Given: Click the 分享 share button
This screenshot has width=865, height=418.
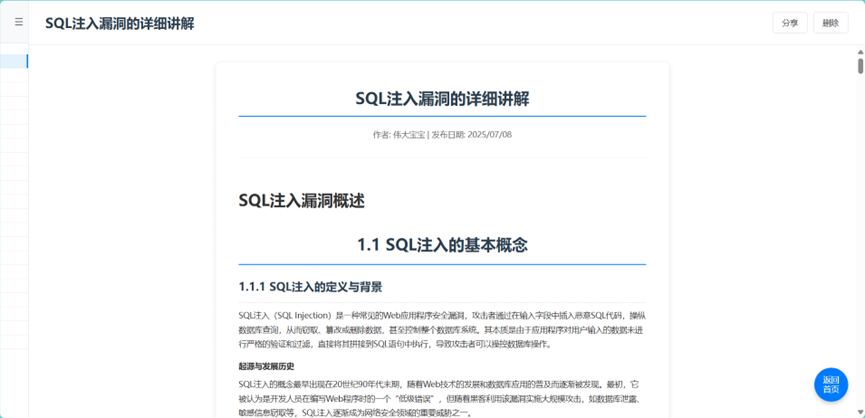Looking at the screenshot, I should coord(790,23).
